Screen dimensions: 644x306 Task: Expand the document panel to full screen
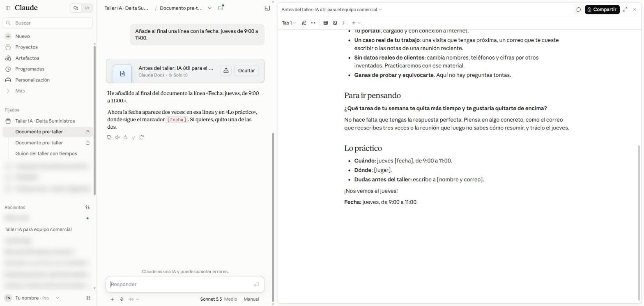(625, 9)
